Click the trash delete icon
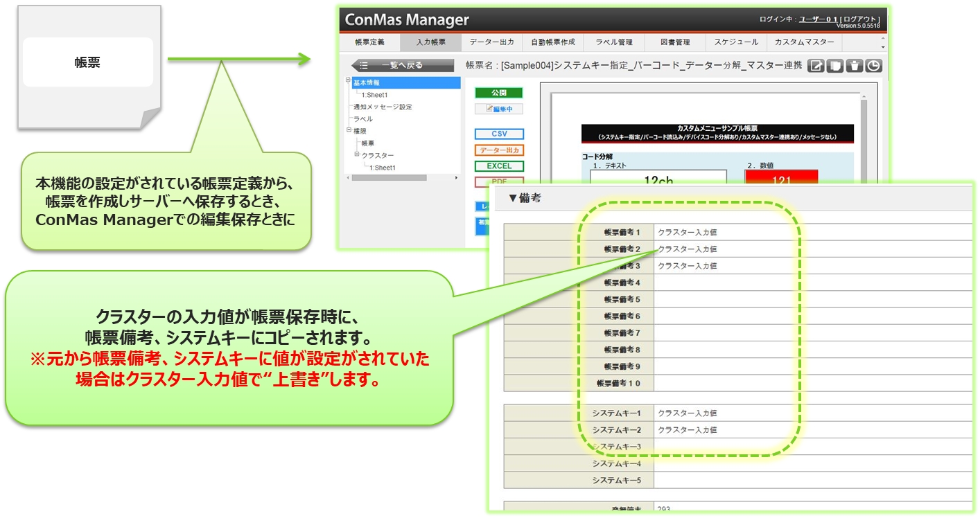The height and width of the screenshot is (518, 980). [855, 66]
